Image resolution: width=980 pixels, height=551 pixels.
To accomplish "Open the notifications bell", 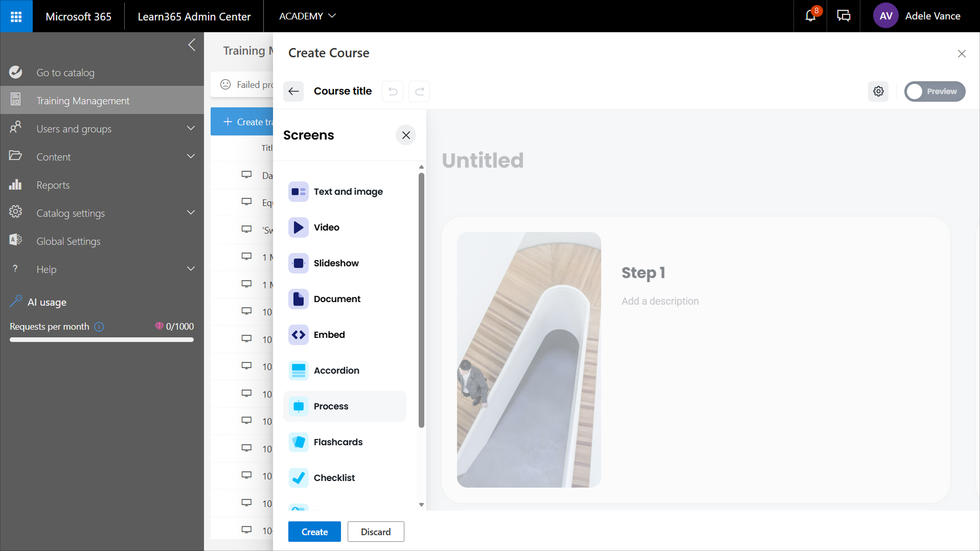I will tap(810, 16).
